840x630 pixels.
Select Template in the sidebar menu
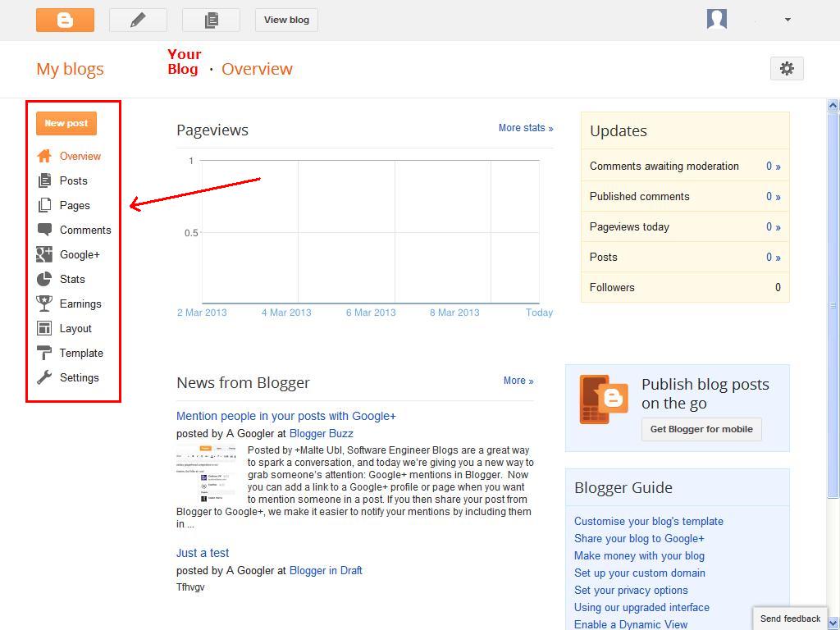(x=81, y=354)
